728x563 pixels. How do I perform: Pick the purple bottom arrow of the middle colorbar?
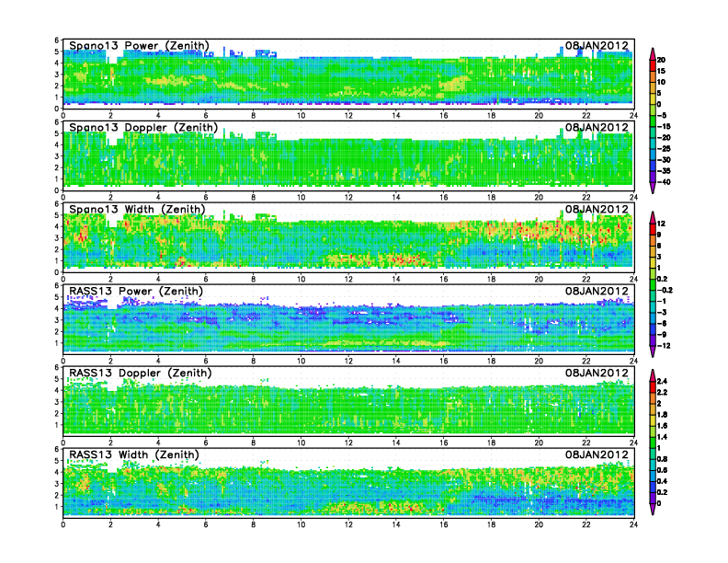click(653, 351)
